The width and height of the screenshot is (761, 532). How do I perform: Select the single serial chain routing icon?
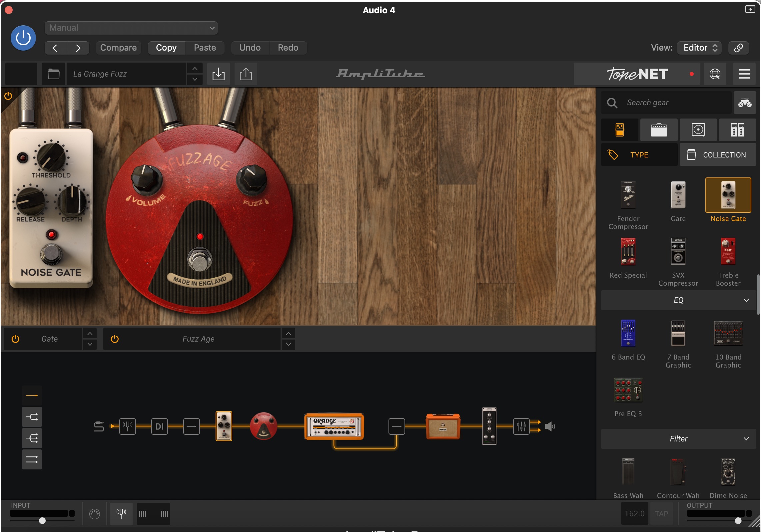coord(32,396)
